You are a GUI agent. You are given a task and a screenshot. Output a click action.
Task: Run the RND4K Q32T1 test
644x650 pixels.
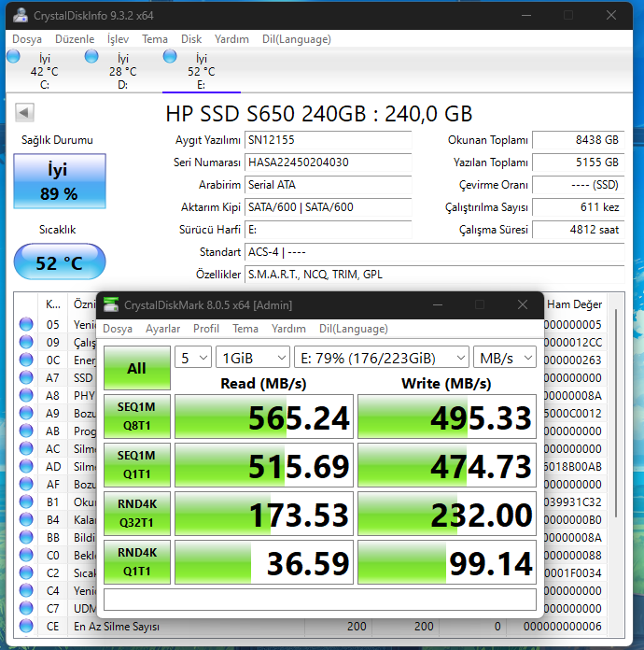tap(137, 514)
